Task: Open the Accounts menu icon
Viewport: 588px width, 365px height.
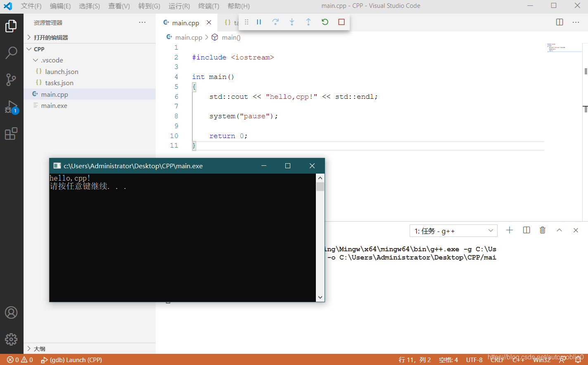Action: (11, 313)
